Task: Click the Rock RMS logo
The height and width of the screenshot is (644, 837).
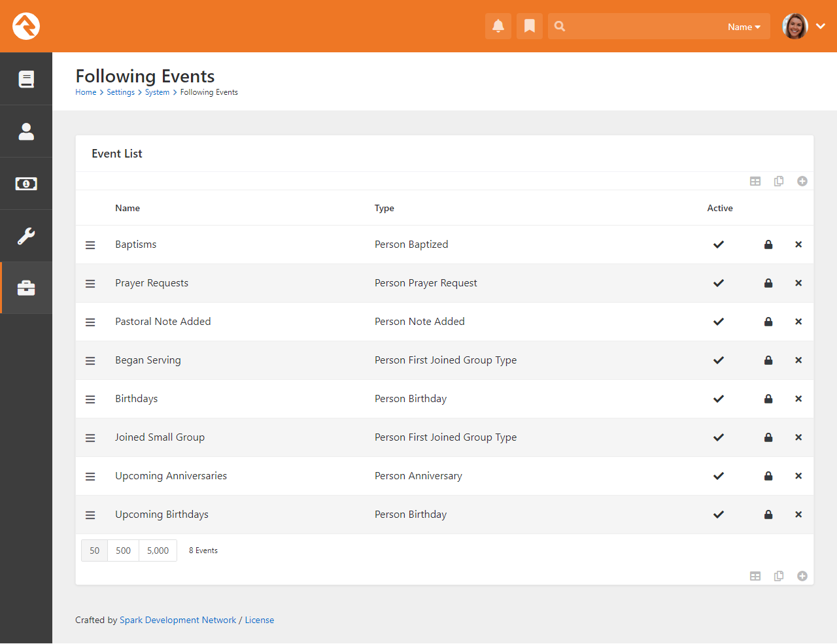Action: (26, 26)
